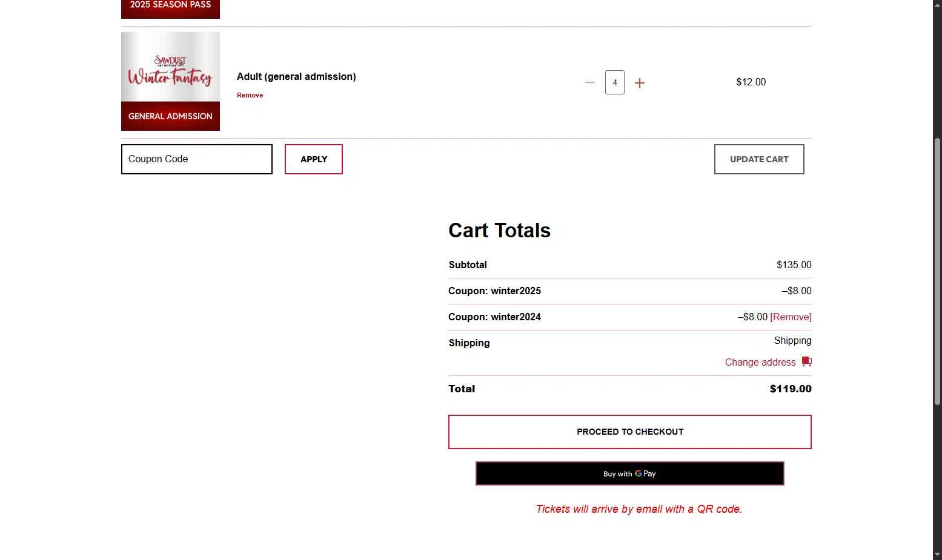Increase Adult general admission quantity with plus
942x560 pixels.
tap(640, 83)
